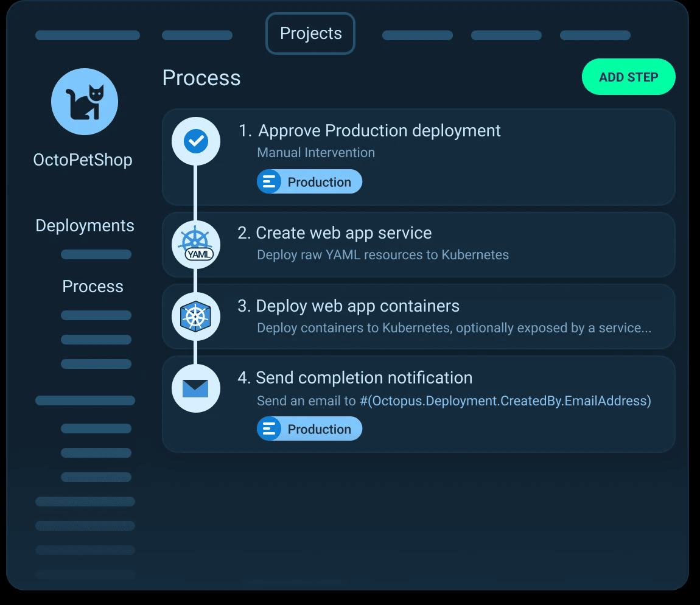Select Process in the sidebar navigation

(93, 287)
